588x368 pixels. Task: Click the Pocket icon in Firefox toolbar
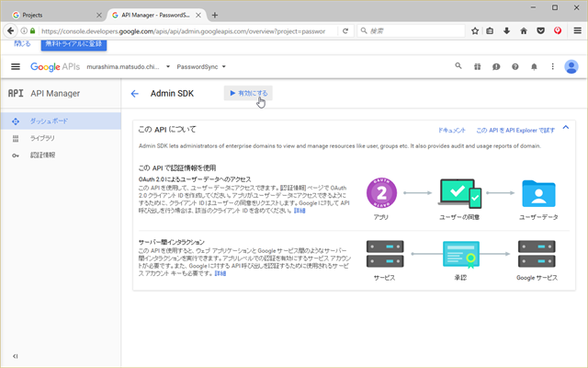[x=541, y=30]
